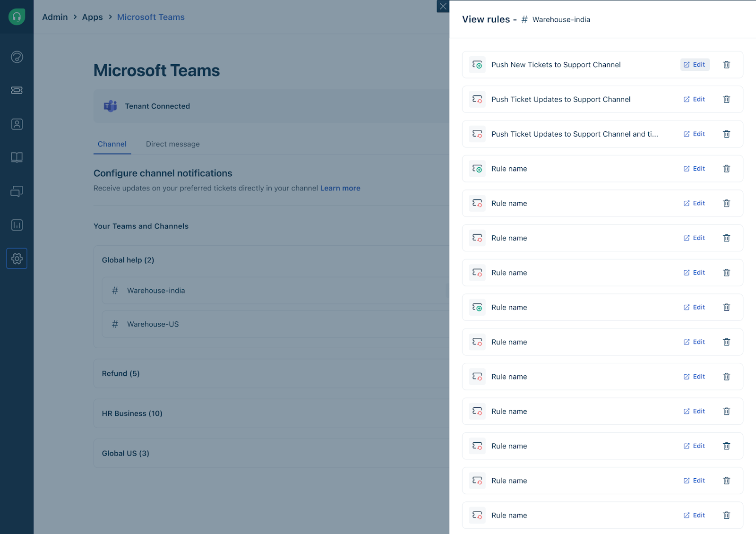Open the Learn more link
The width and height of the screenshot is (756, 534).
(x=340, y=188)
